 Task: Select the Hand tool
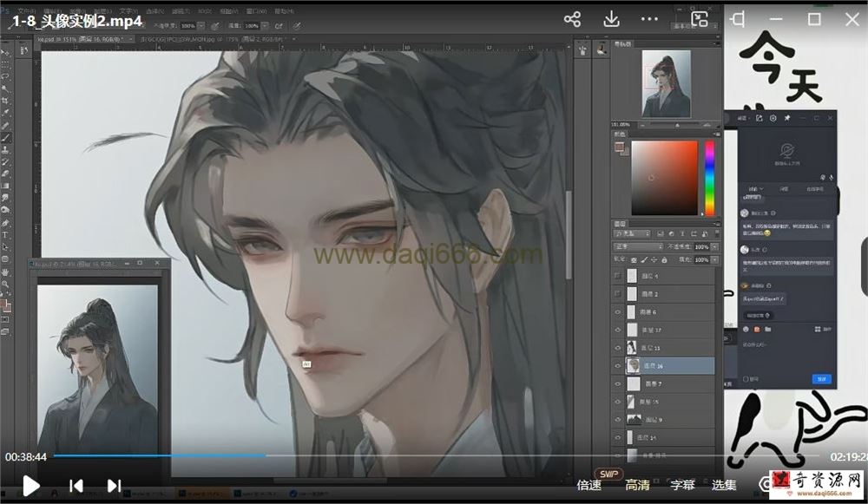pos(5,272)
